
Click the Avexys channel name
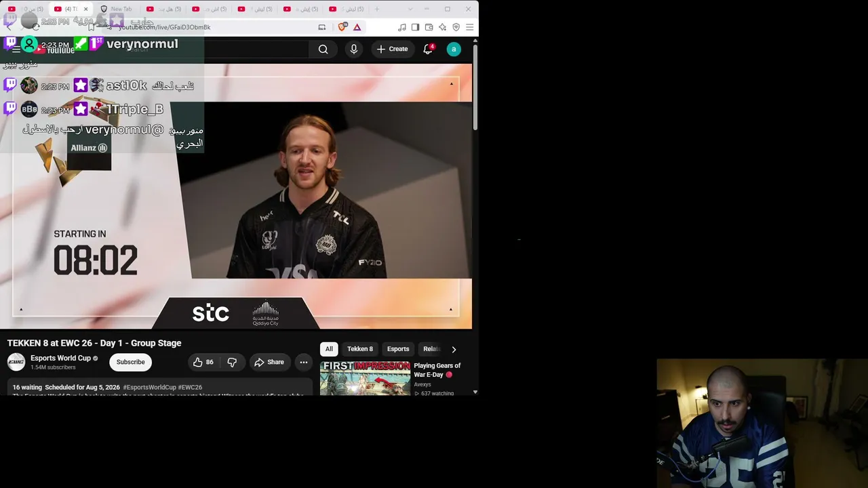tap(422, 384)
